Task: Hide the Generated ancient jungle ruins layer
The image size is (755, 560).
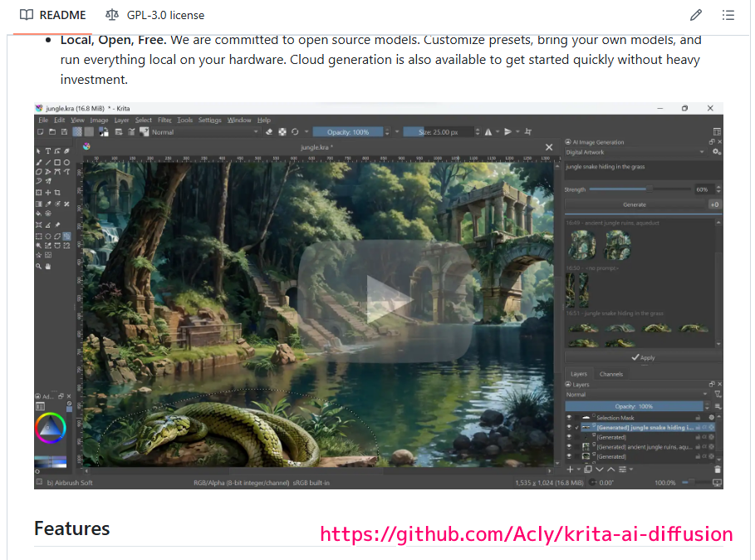Action: pos(569,446)
